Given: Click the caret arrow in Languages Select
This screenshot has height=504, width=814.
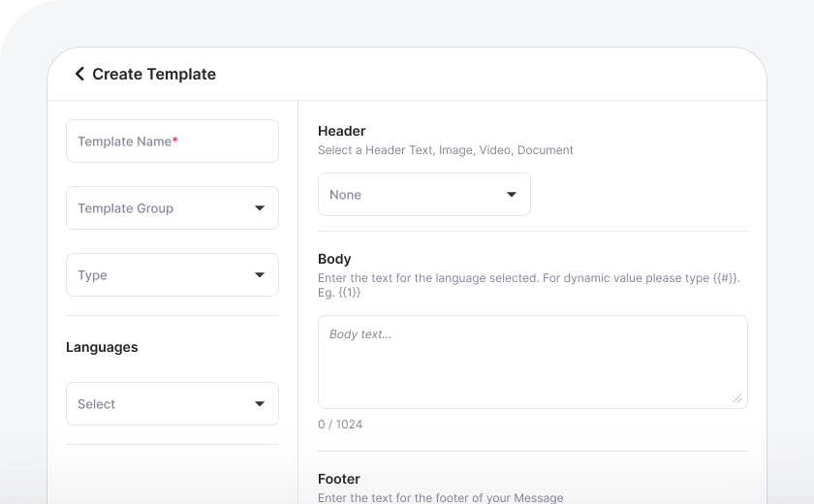Looking at the screenshot, I should click(x=260, y=404).
